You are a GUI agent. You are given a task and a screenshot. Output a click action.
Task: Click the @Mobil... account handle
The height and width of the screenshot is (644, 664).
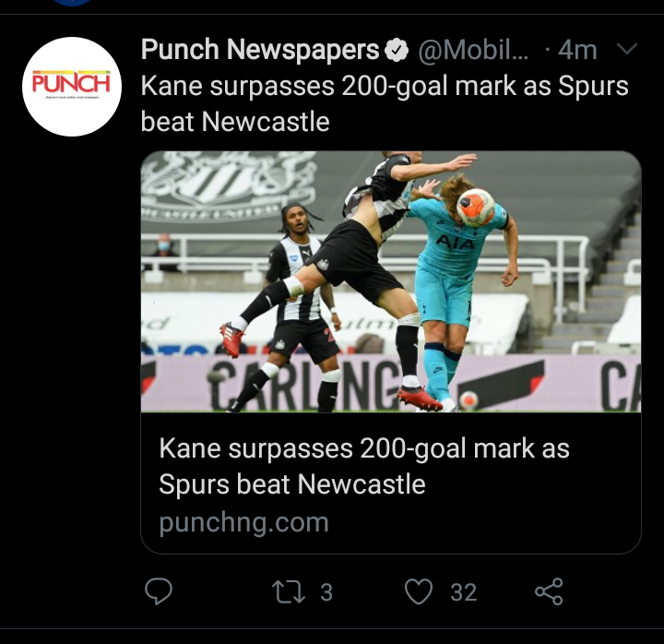474,51
